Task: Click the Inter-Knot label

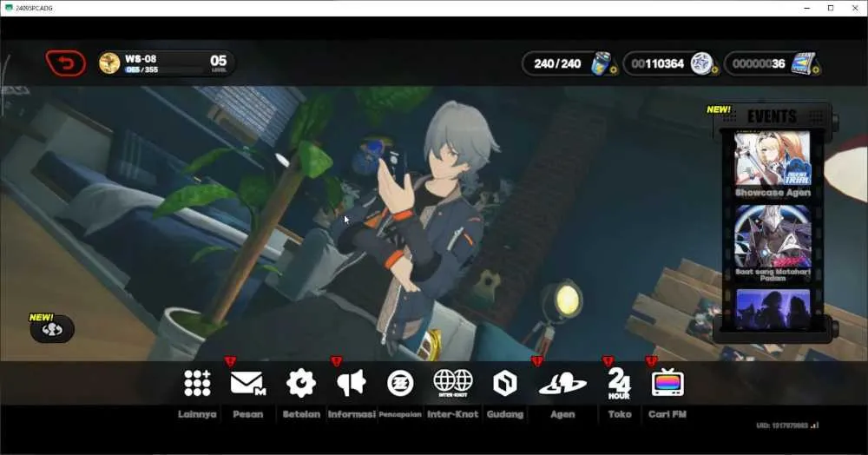Action: 453,414
